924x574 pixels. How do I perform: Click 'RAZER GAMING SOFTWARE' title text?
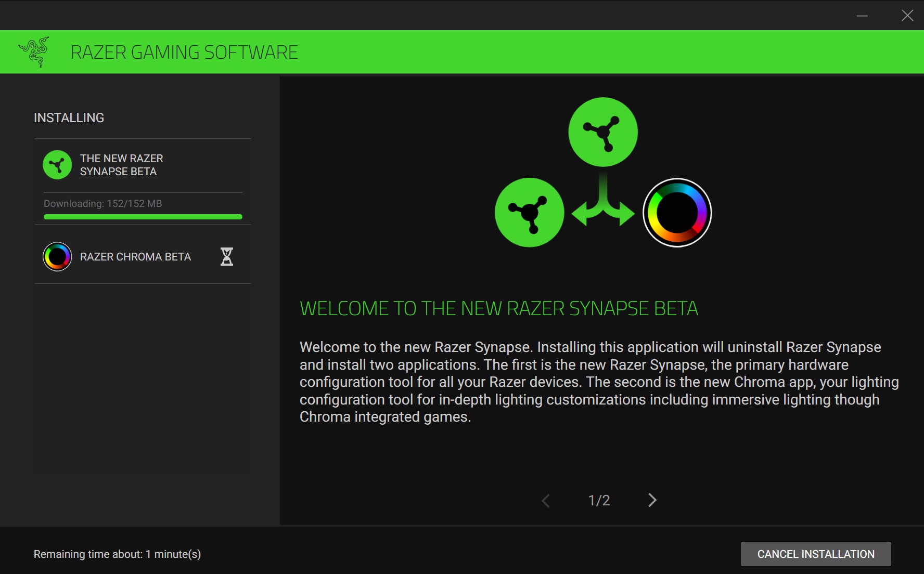[x=184, y=53]
